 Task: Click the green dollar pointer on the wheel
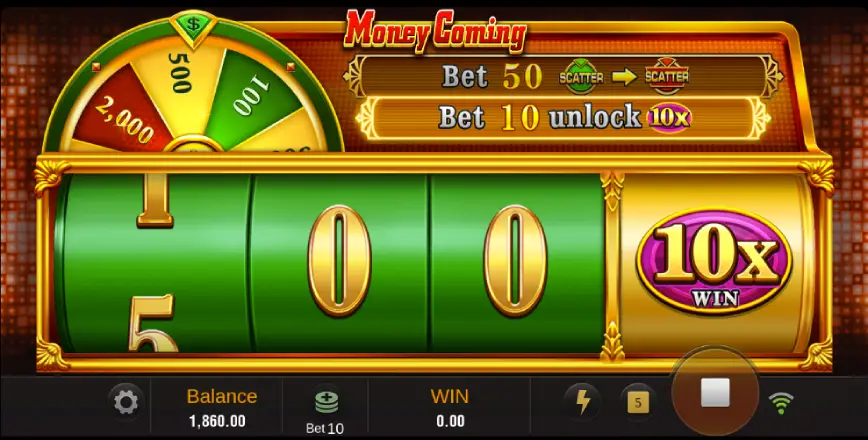tap(193, 25)
